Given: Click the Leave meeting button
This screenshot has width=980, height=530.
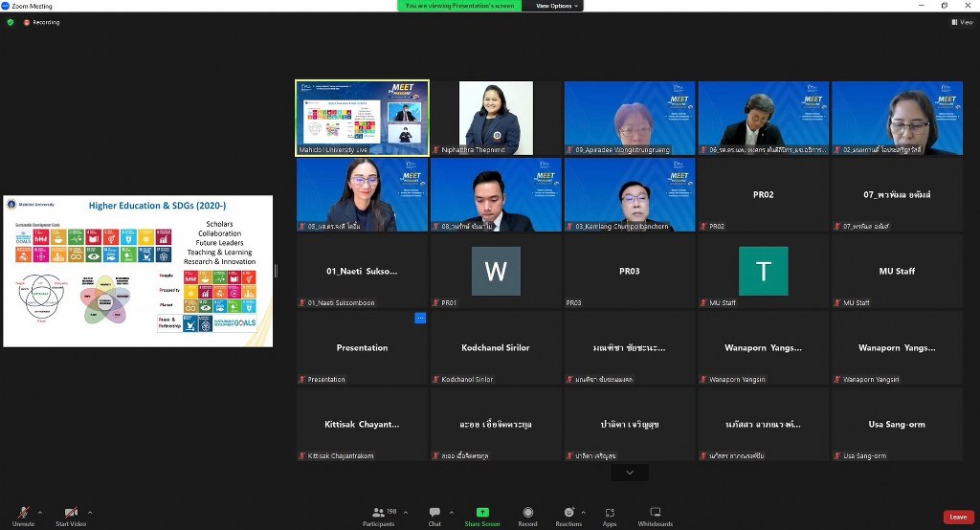Looking at the screenshot, I should point(958,517).
